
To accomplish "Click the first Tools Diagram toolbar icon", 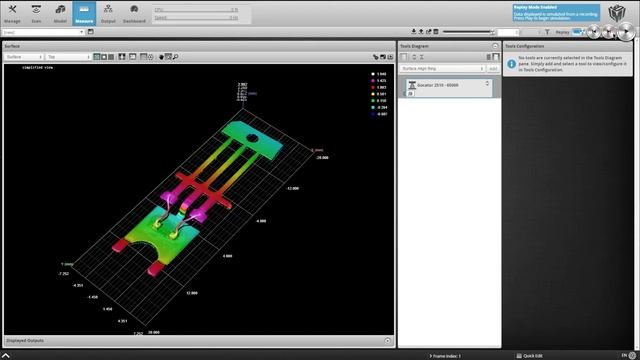I will tap(404, 57).
